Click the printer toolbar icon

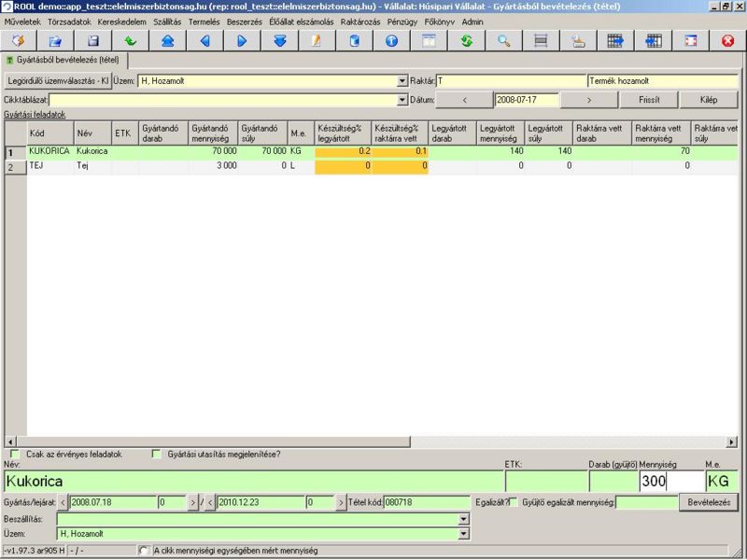pyautogui.click(x=578, y=41)
